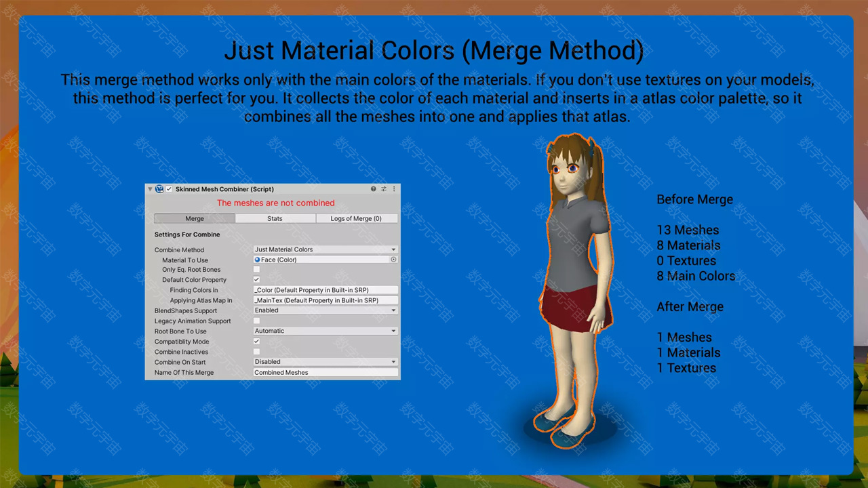Open the component help reference icon
Image resolution: width=868 pixels, height=488 pixels.
[x=373, y=189]
